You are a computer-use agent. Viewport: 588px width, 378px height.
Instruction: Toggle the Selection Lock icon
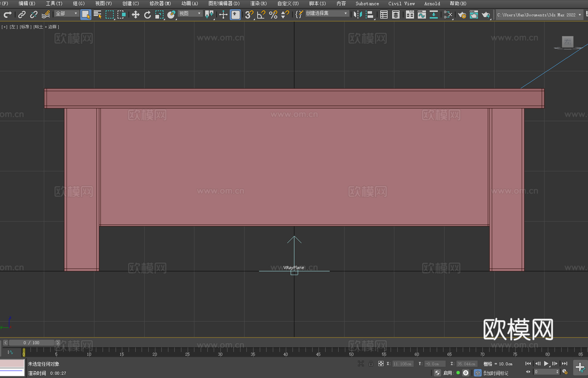pyautogui.click(x=371, y=364)
